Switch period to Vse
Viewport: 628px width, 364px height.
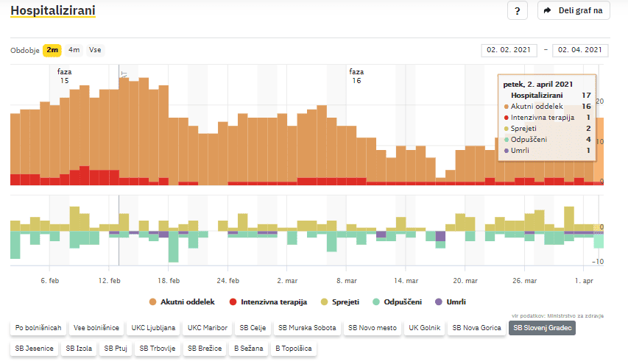point(95,50)
